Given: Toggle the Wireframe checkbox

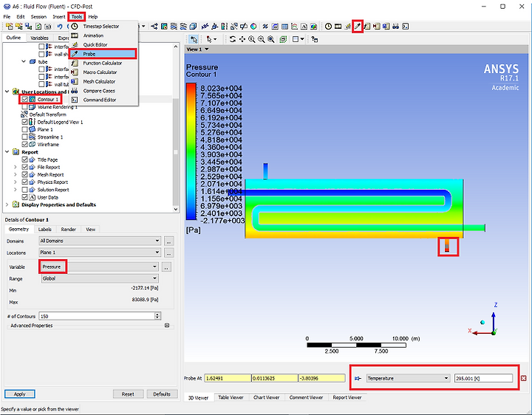Looking at the screenshot, I should click(x=24, y=144).
